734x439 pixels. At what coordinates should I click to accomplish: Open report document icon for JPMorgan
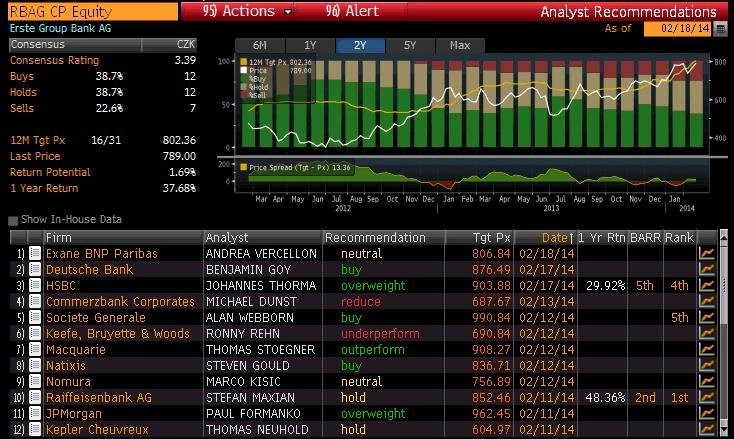point(35,413)
